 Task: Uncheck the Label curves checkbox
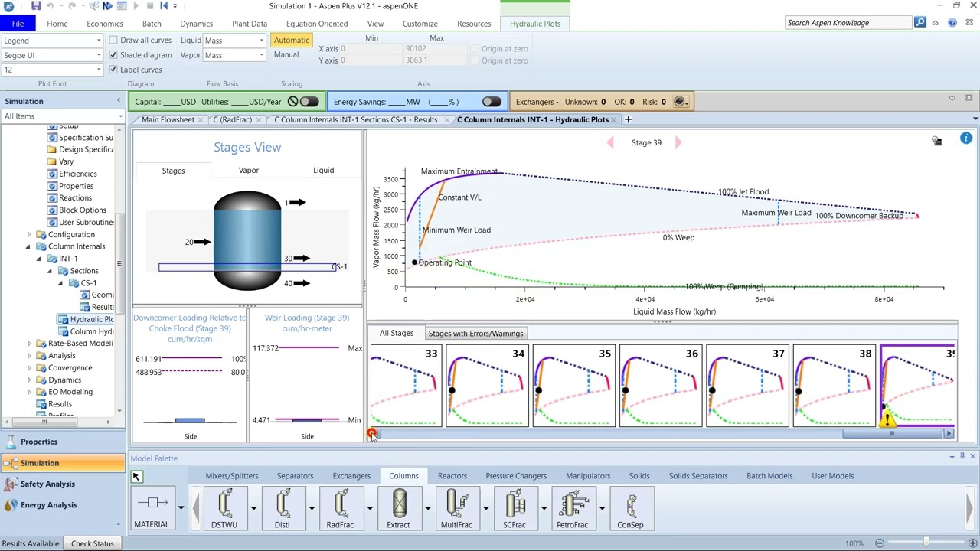113,69
